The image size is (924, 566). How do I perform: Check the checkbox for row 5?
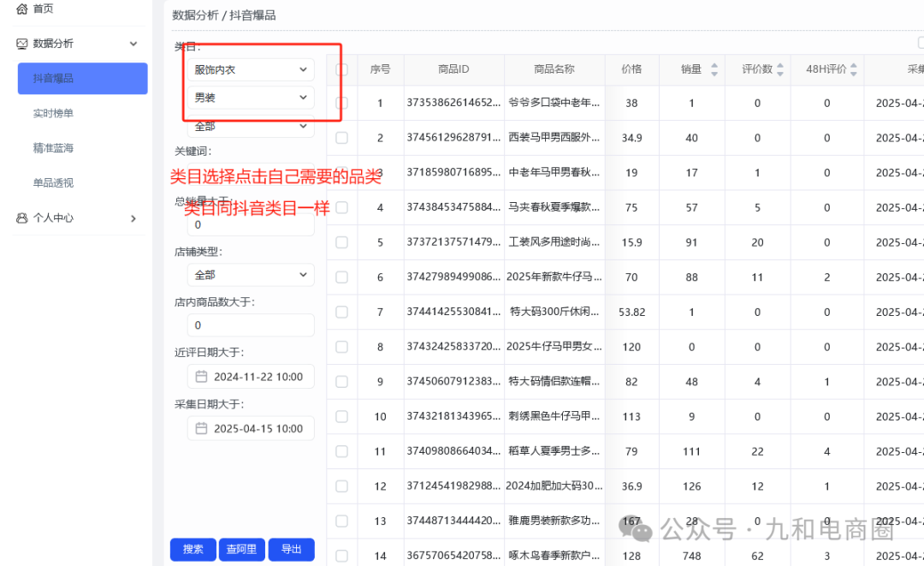click(x=341, y=242)
